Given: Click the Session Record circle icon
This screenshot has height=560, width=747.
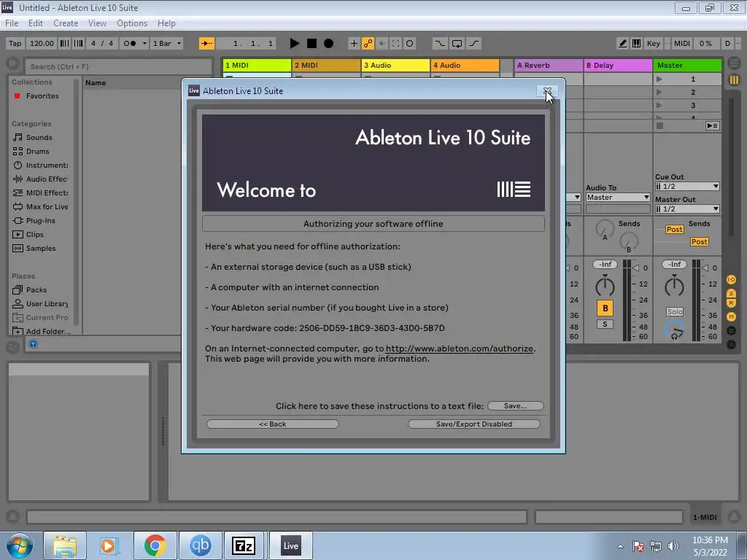Looking at the screenshot, I should tap(409, 43).
